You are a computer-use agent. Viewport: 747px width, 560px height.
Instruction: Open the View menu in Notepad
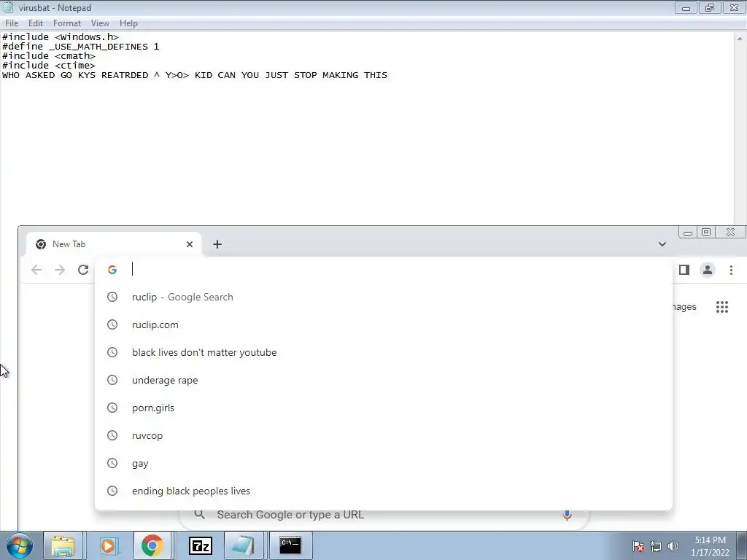(100, 23)
